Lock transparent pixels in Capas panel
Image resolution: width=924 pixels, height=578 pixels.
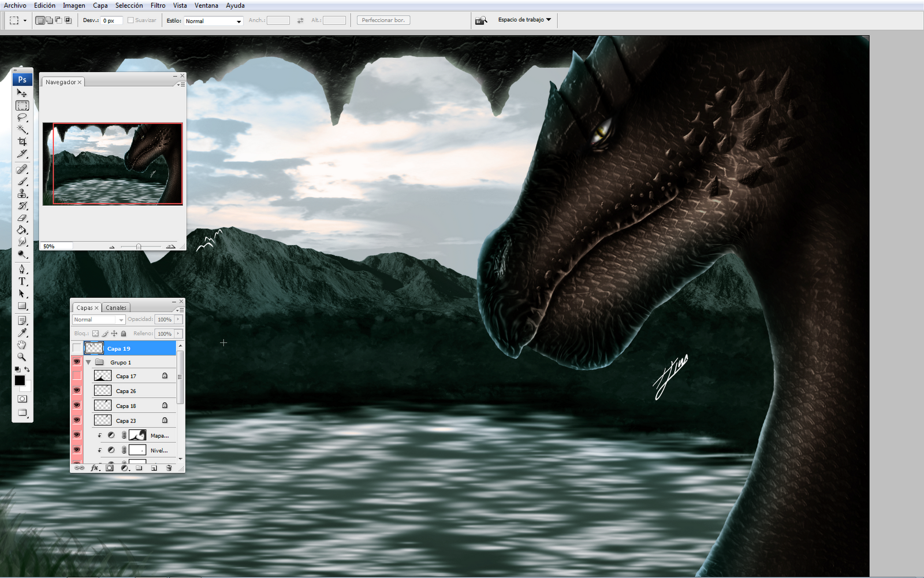(x=96, y=334)
